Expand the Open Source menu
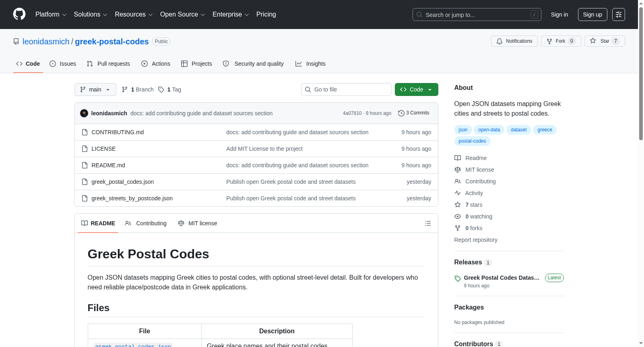This screenshot has height=347, width=644. click(183, 15)
